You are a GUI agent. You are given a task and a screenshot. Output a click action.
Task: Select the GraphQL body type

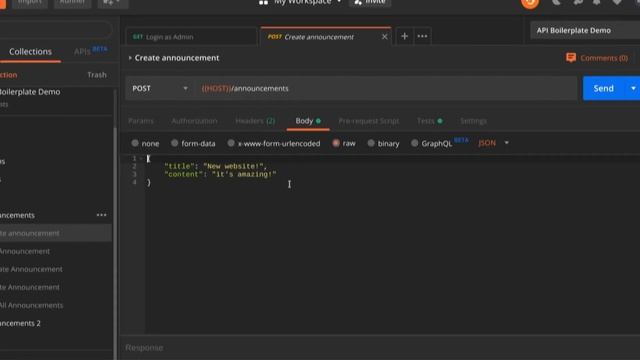(x=414, y=143)
